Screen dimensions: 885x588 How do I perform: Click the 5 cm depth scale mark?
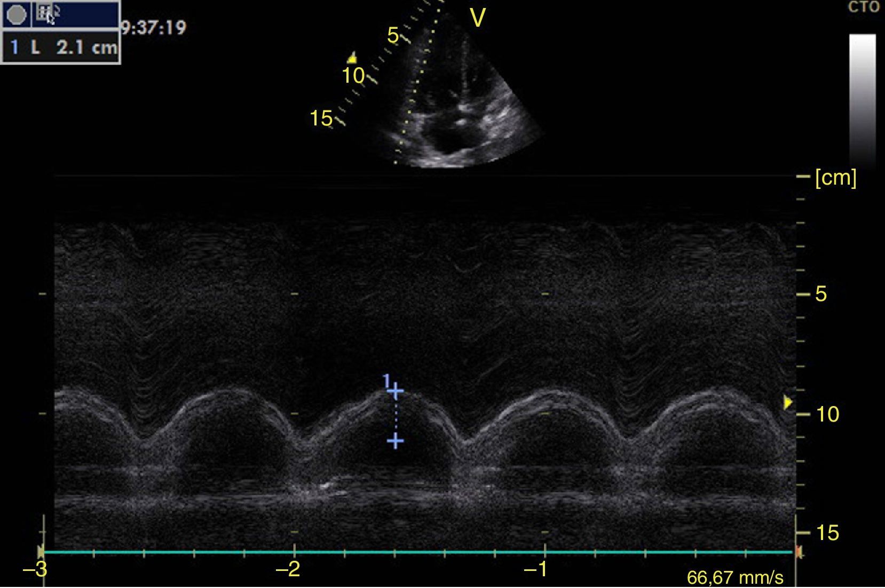tap(820, 294)
